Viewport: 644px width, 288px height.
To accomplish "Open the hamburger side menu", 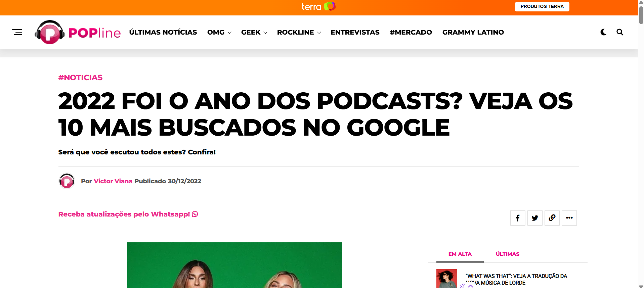I will 17,32.
